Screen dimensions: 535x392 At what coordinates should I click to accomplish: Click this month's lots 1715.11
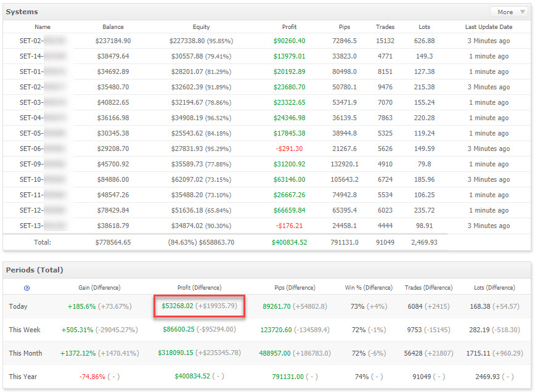pos(479,353)
